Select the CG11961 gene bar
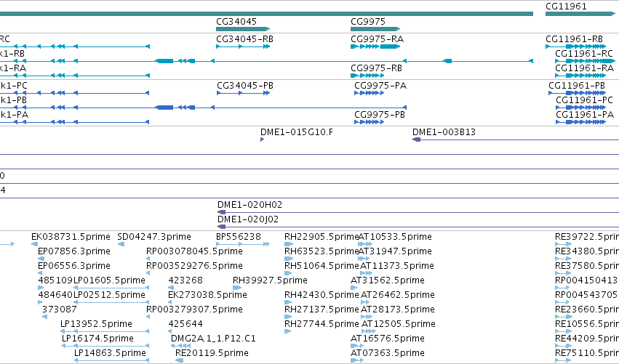This screenshot has height=364, width=619. pos(580,14)
